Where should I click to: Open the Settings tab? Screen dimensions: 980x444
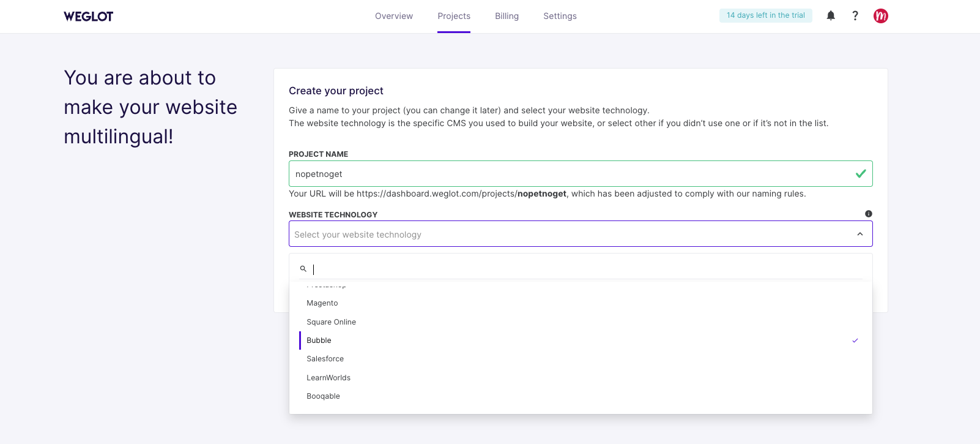pos(560,16)
